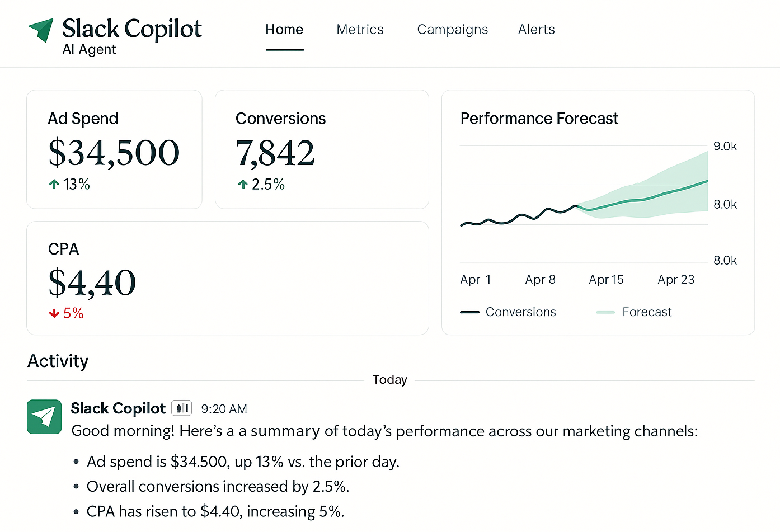Open the Ad Spend metric card
The height and width of the screenshot is (532, 780).
tap(114, 149)
